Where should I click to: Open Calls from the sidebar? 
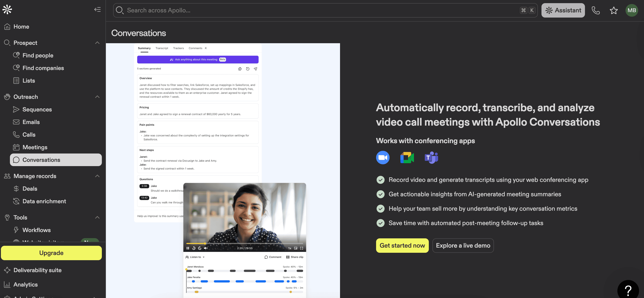29,134
